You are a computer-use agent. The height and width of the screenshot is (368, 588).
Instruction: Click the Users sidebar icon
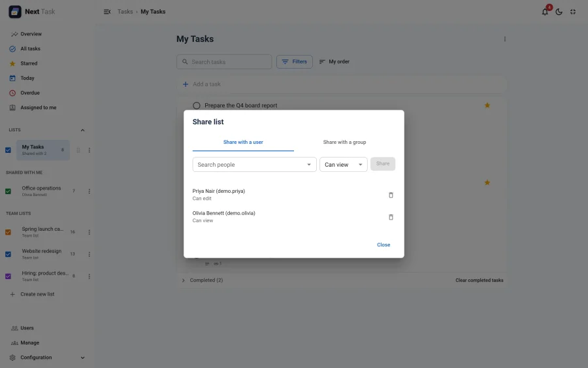tap(14, 328)
